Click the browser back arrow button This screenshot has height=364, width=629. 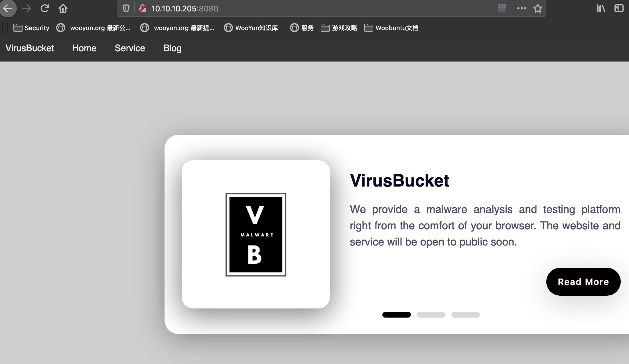[8, 8]
